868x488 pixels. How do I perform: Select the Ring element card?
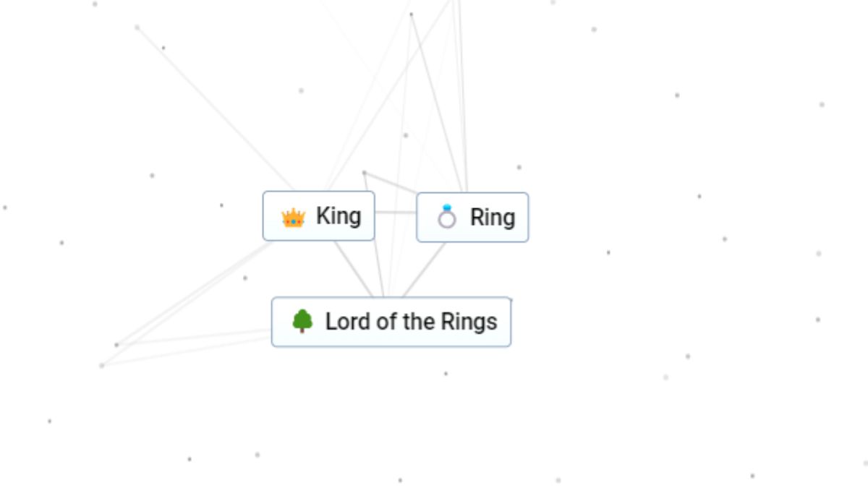coord(472,217)
